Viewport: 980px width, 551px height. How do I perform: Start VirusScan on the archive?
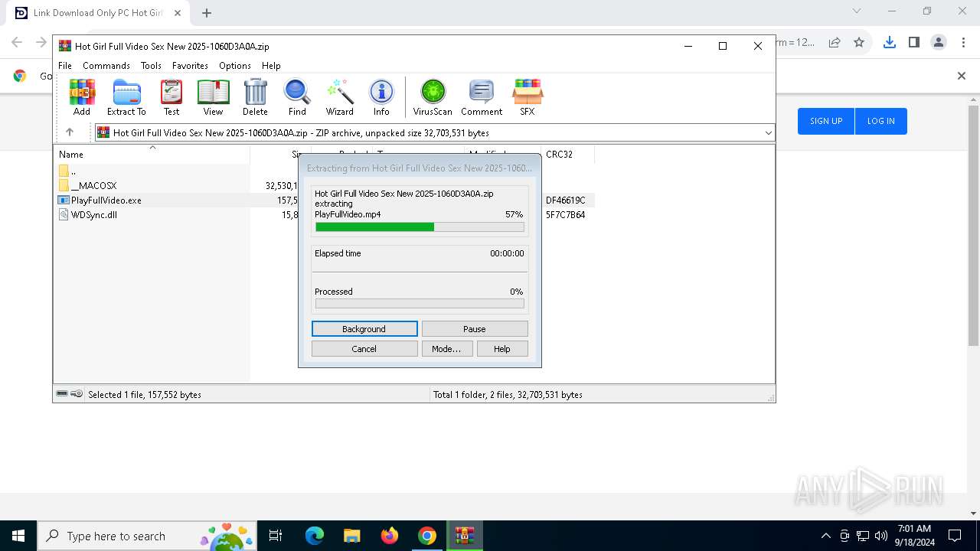pyautogui.click(x=433, y=97)
